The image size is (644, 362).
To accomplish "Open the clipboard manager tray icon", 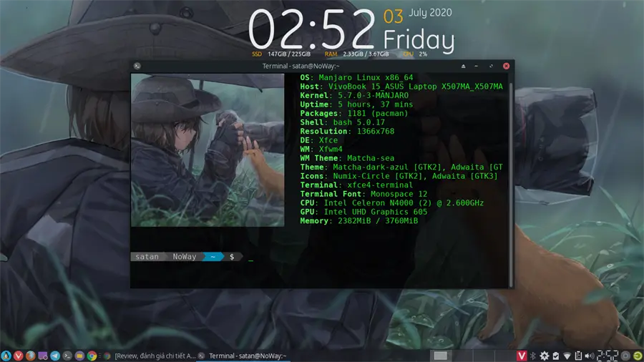I will coord(578,356).
